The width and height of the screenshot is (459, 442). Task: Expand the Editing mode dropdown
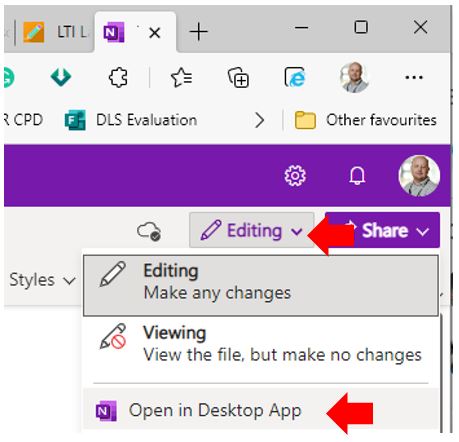click(252, 230)
